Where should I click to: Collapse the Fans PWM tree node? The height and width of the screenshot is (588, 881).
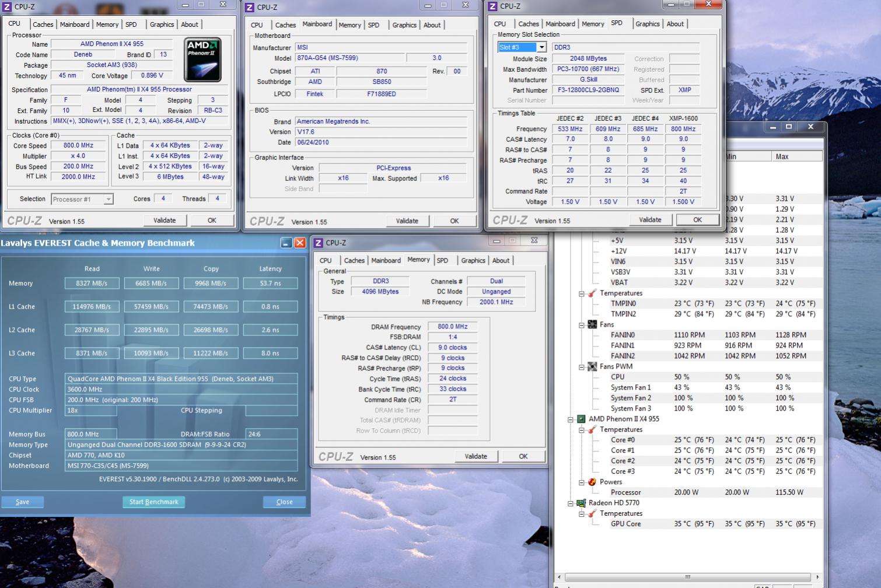pos(582,367)
